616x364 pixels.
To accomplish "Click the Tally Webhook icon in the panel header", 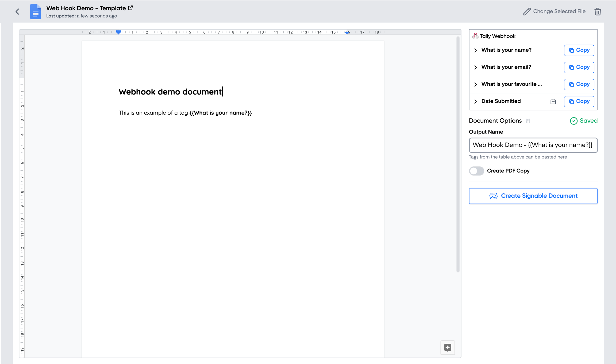I will pyautogui.click(x=476, y=36).
